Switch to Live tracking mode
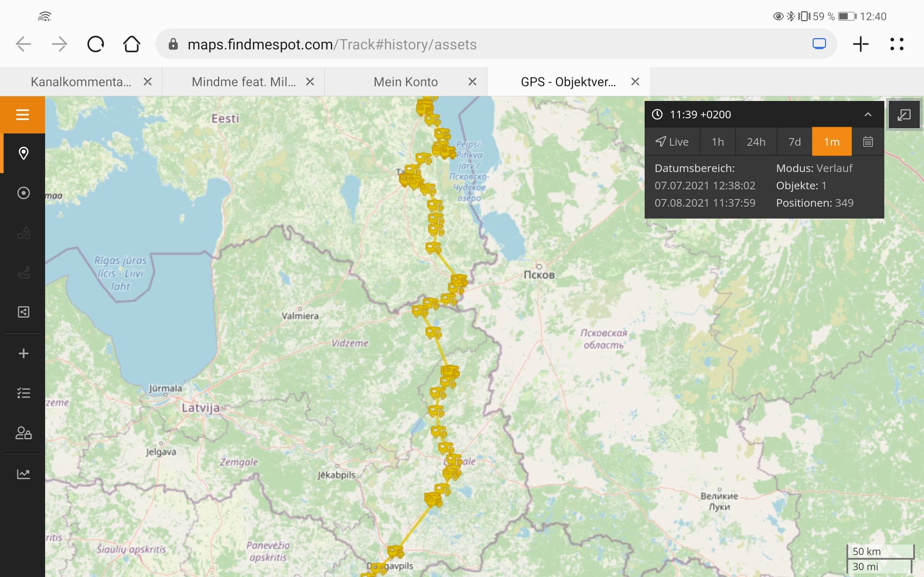The height and width of the screenshot is (577, 924). (672, 142)
